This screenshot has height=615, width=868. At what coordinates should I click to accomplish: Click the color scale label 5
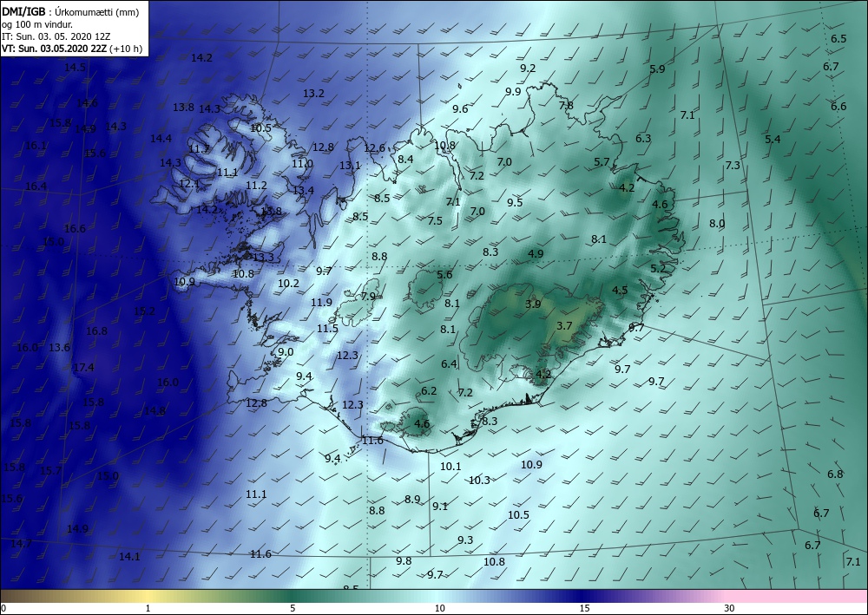point(293,608)
